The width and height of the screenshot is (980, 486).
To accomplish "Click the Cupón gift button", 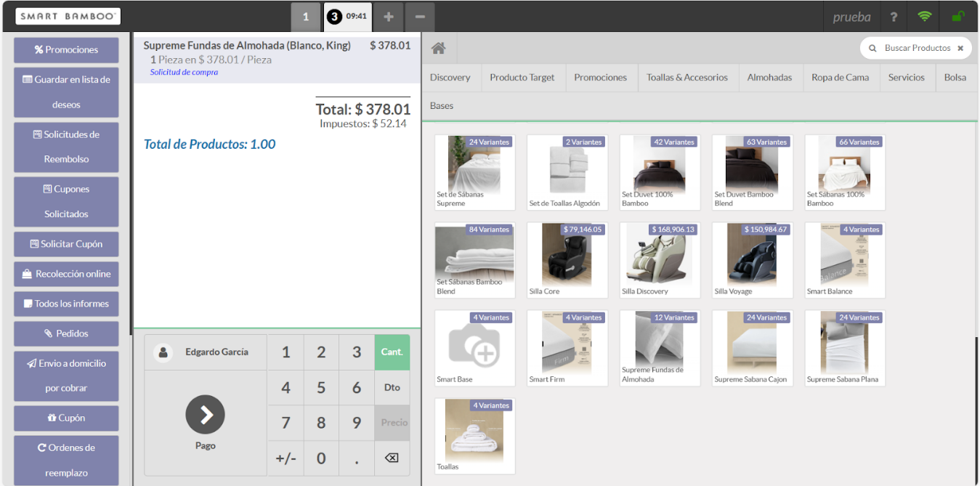I will [x=66, y=418].
